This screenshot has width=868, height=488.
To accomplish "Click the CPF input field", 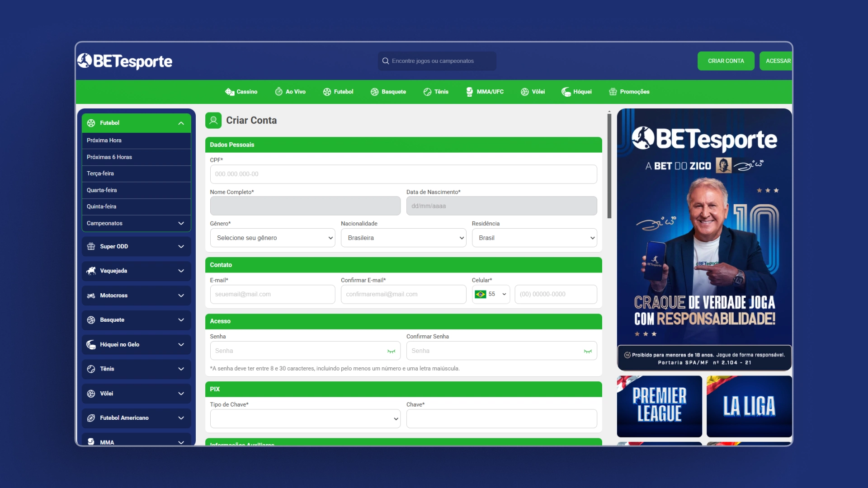I will coord(403,174).
